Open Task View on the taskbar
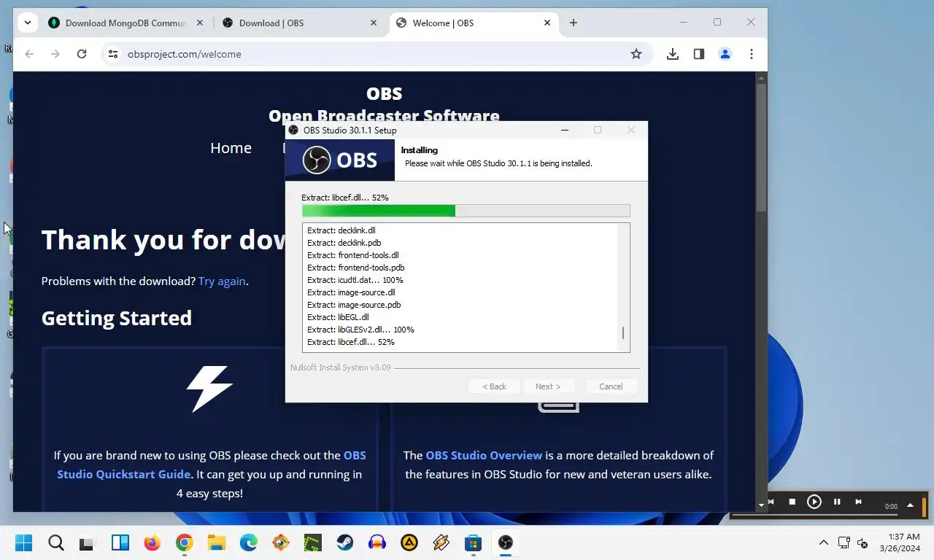 (x=87, y=543)
